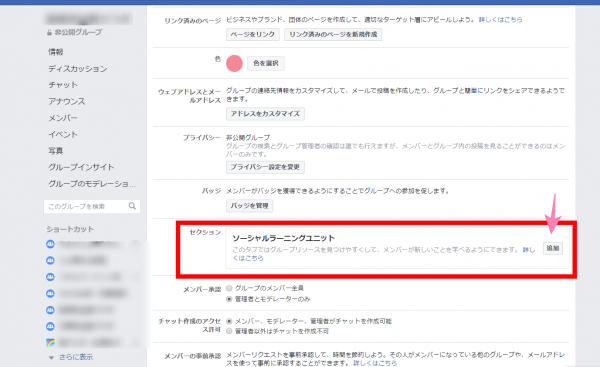Select メンバー、モデレーター、管理者がチャットを作成可能 option
Image resolution: width=600 pixels, height=367 pixels.
229,321
